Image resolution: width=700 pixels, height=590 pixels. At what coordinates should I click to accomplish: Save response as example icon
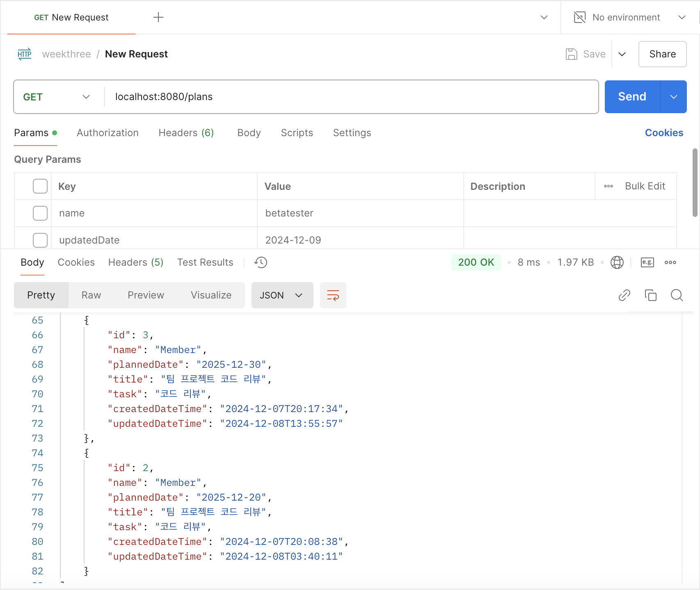pyautogui.click(x=647, y=262)
